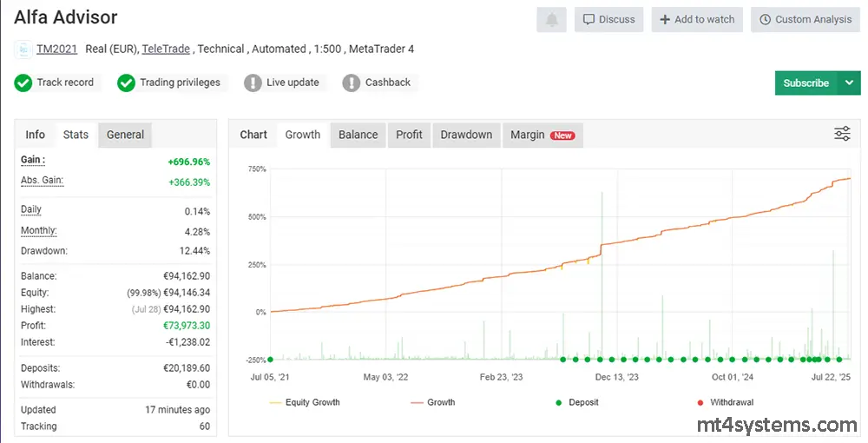
Task: Click the TM2021 user avatar icon
Action: click(23, 50)
